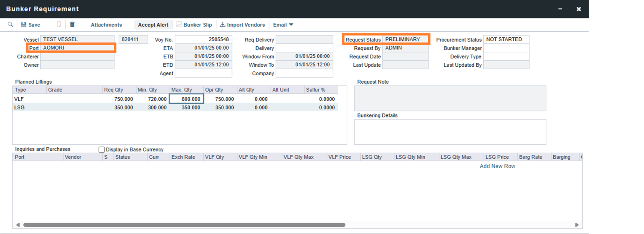Click the search magnifier icon in toolbar
Screen dimensions: 644x234
click(10, 25)
